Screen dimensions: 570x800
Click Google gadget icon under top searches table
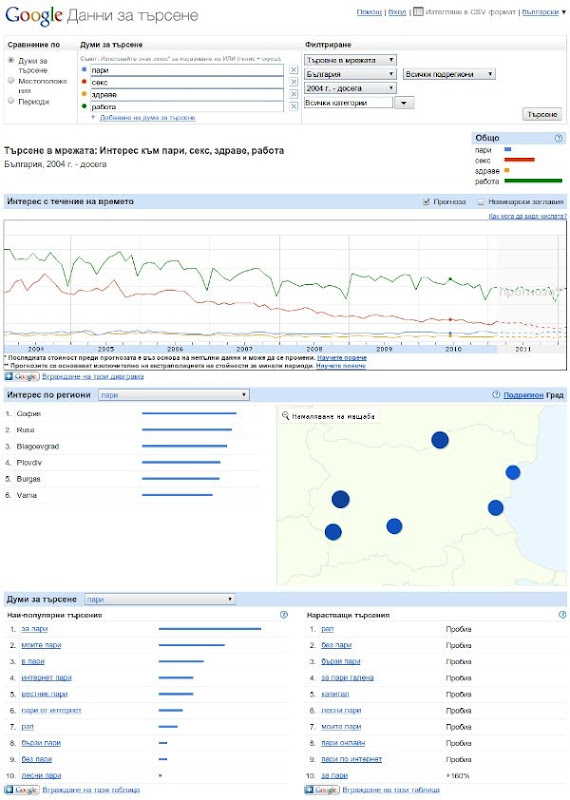coord(21,790)
